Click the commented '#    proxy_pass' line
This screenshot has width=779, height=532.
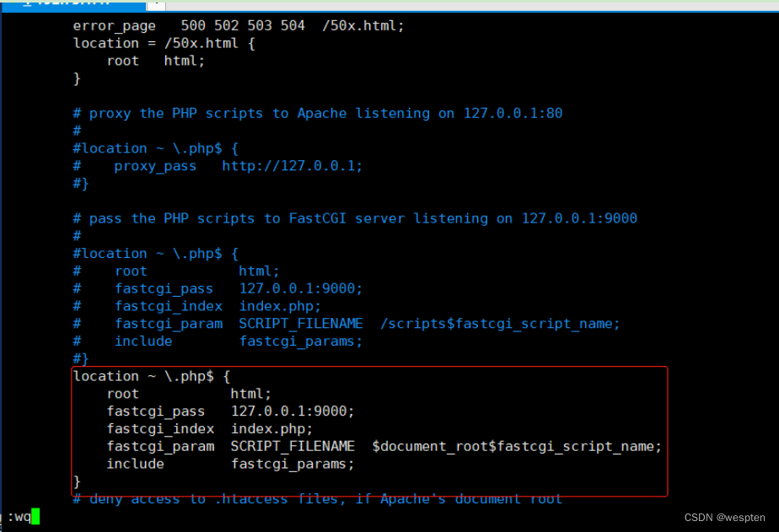coord(156,165)
